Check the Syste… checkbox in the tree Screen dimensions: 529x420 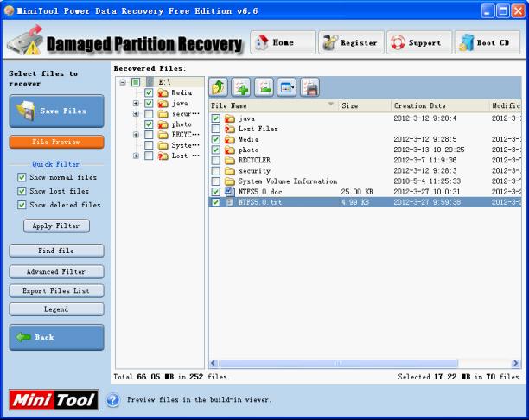pos(149,145)
